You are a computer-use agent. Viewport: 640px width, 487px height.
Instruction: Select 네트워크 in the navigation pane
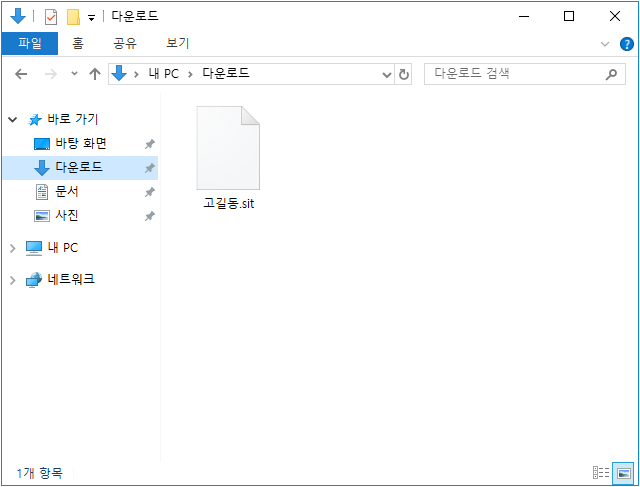click(x=71, y=279)
